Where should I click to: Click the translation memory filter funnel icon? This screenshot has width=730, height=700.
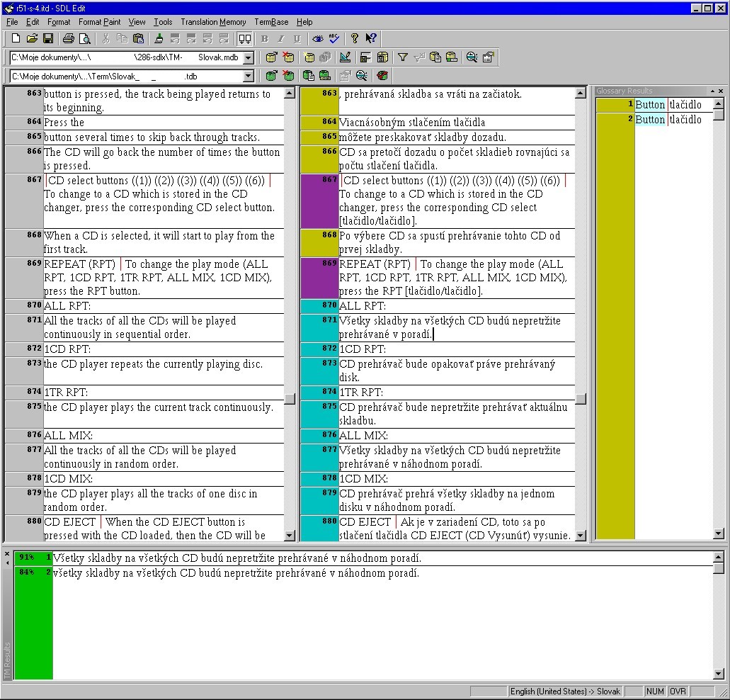pos(403,57)
